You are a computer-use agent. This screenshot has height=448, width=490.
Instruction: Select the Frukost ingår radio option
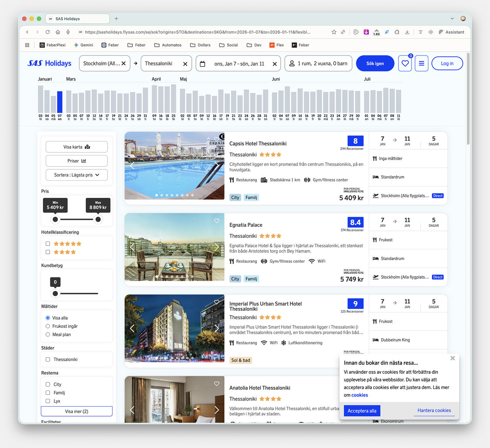pos(48,326)
